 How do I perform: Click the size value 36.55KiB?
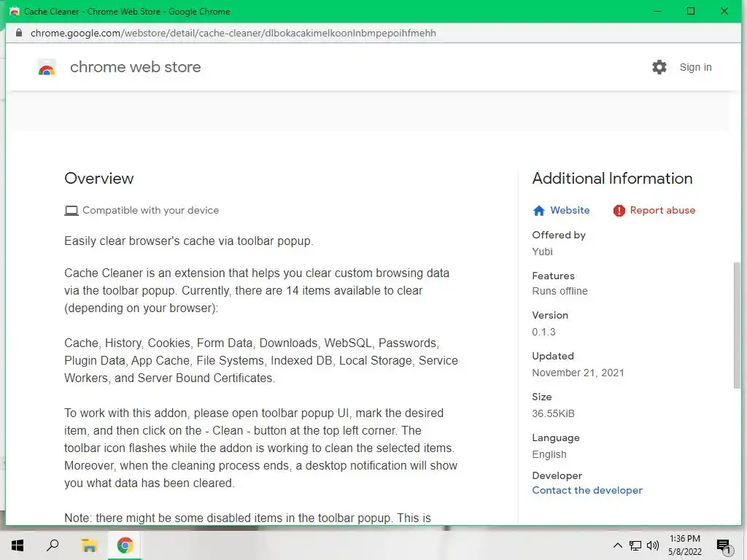[553, 413]
